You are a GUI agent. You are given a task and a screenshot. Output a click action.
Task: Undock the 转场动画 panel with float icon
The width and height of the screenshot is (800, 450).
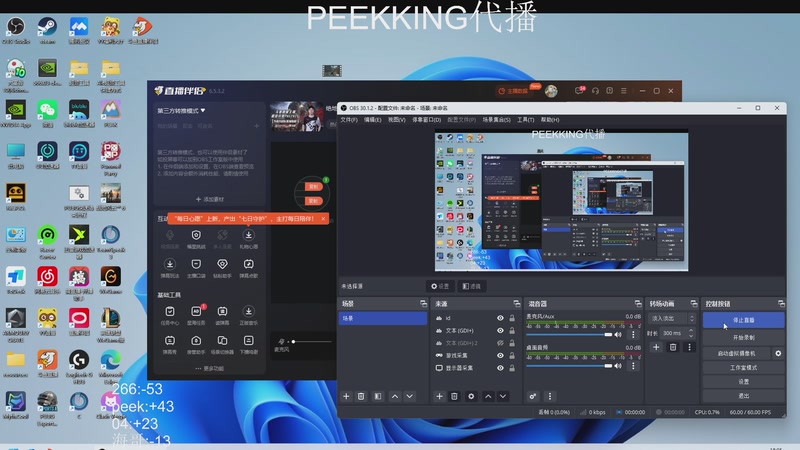pyautogui.click(x=693, y=304)
